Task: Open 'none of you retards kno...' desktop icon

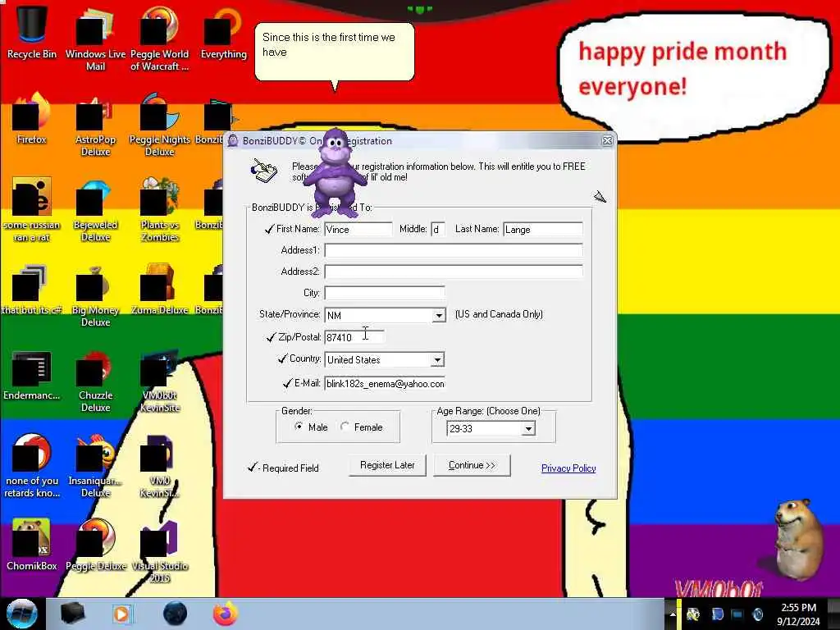Action: click(32, 466)
